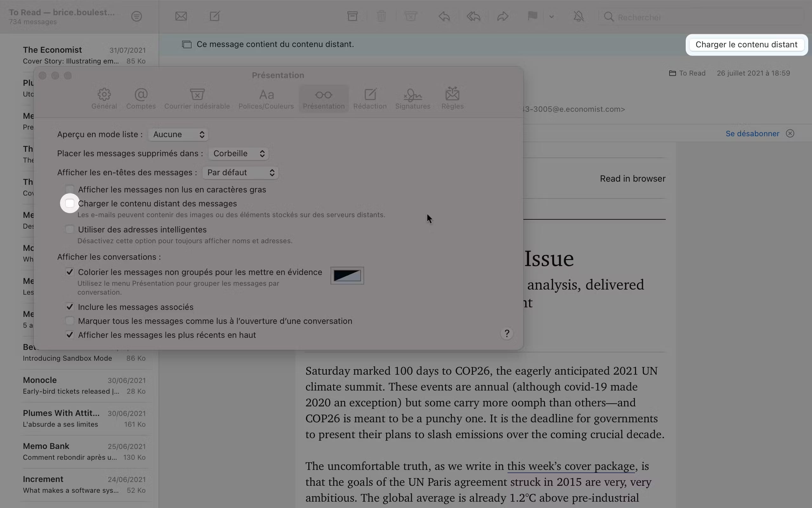Screen dimensions: 812x508
Task: Click the get new mail envelope icon
Action: coord(181,16)
